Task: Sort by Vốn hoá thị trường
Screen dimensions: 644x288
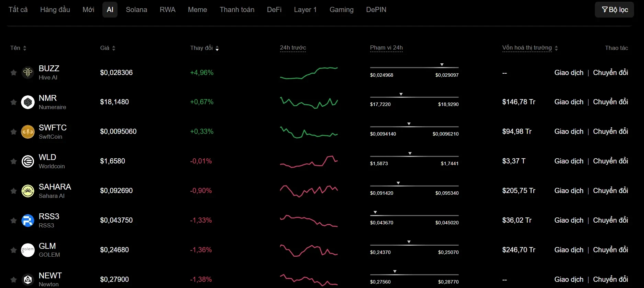Action: 530,48
